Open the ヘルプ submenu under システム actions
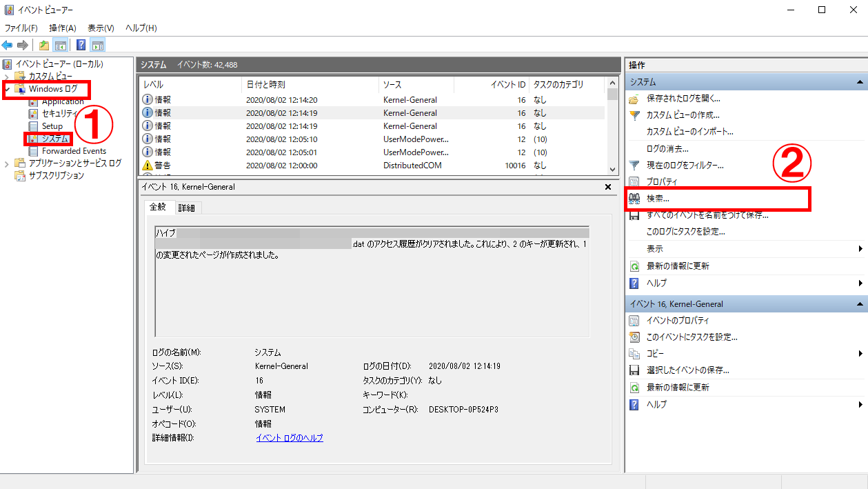 point(746,283)
